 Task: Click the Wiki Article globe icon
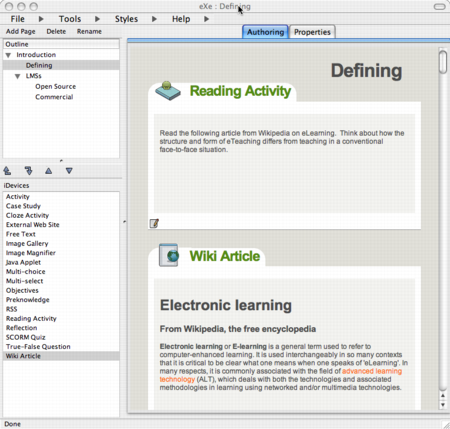tap(169, 255)
